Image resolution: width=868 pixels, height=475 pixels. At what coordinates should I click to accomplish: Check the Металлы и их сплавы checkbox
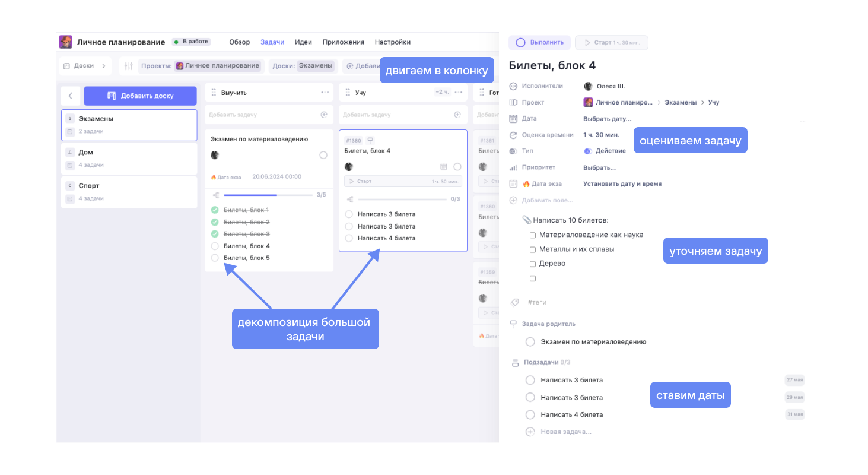click(533, 249)
